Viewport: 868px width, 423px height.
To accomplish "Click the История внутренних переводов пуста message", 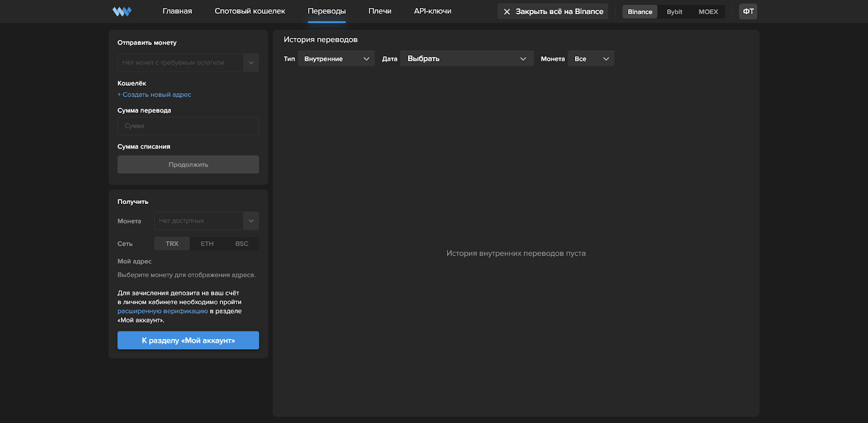I will (x=516, y=253).
